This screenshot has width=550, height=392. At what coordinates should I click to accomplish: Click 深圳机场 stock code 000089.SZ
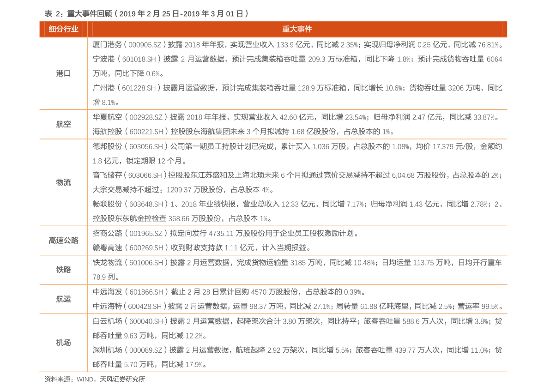pos(145,350)
